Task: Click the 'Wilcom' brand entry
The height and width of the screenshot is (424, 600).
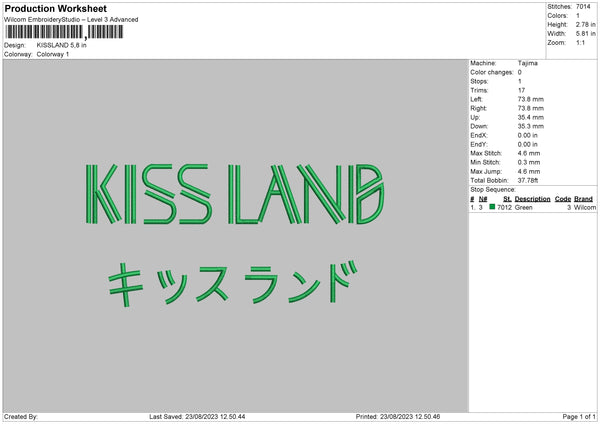Action: click(585, 207)
